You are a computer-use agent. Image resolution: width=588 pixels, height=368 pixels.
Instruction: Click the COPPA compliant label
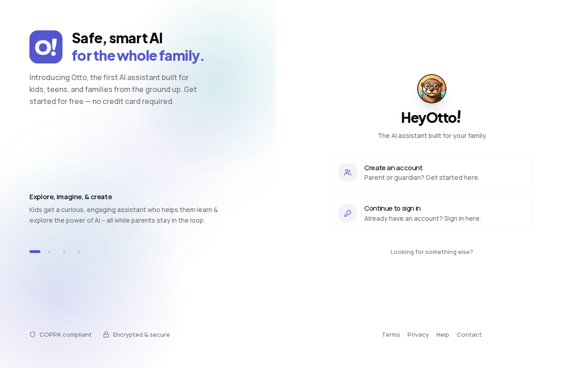pyautogui.click(x=66, y=334)
